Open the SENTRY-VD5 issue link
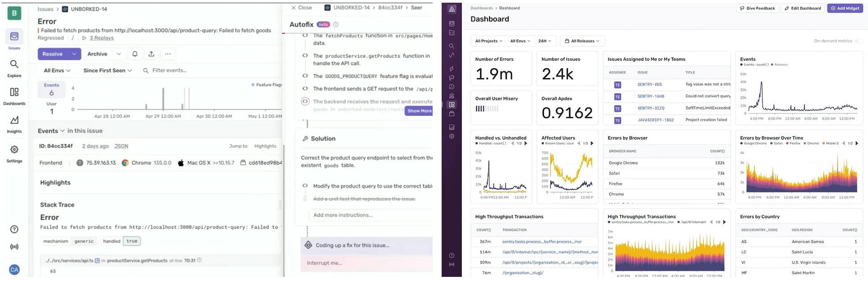868x285 pixels. coord(649,84)
